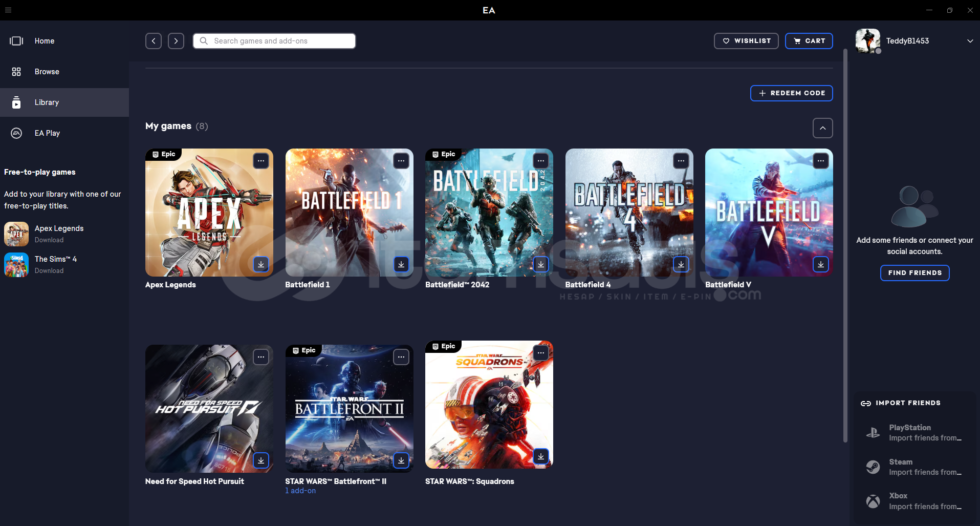
Task: Click The Sims 4 free-to-play sidebar icon
Action: click(x=16, y=265)
